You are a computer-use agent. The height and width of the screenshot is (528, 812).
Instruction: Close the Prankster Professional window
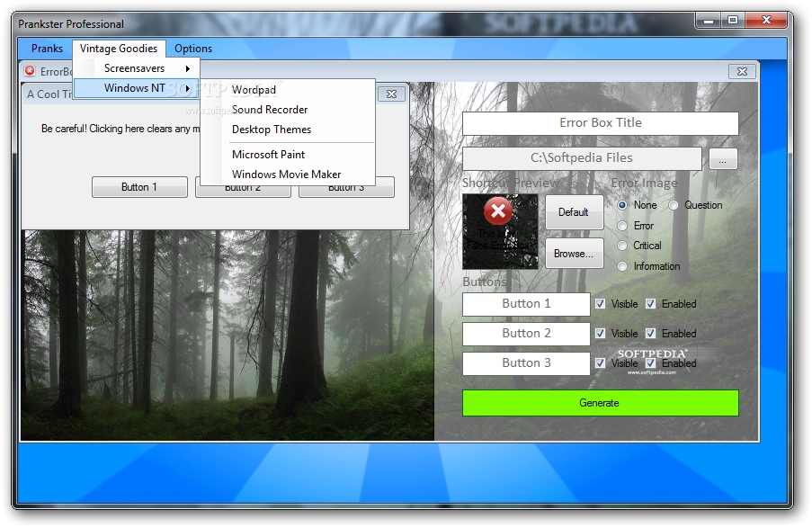tap(766, 21)
